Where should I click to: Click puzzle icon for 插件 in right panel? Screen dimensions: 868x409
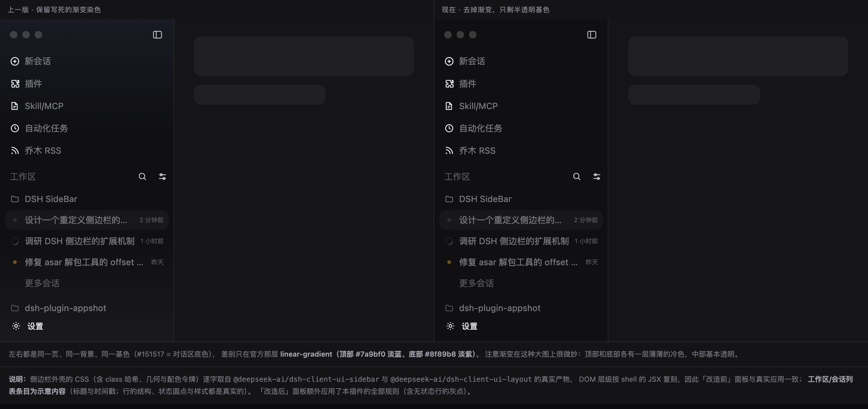tap(449, 84)
